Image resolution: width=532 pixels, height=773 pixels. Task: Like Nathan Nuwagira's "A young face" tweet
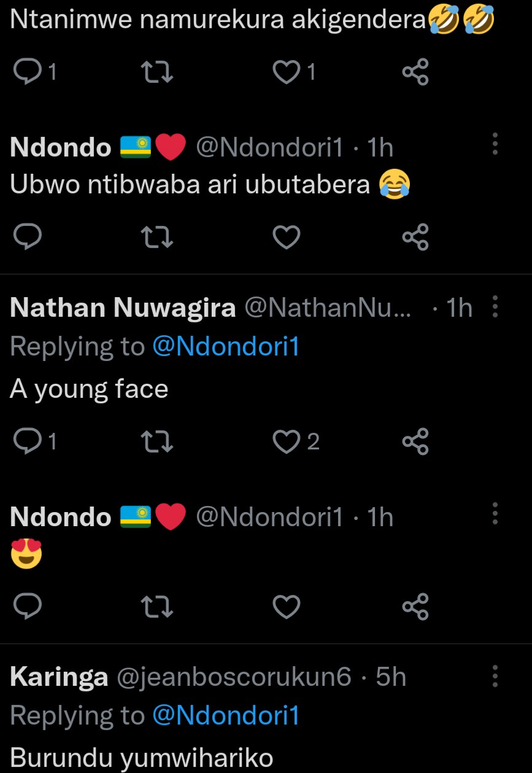[x=286, y=441]
